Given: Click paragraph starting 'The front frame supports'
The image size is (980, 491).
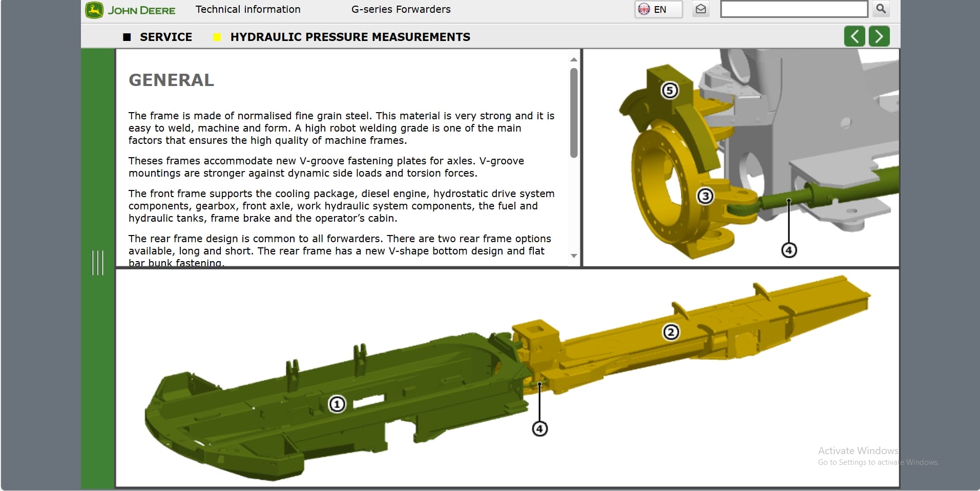Looking at the screenshot, I should [342, 206].
